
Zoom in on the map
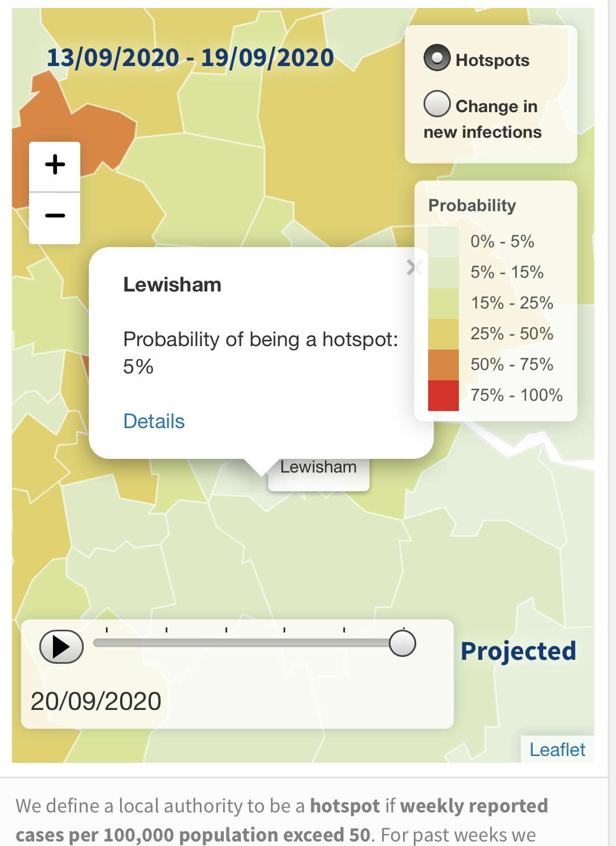(55, 166)
